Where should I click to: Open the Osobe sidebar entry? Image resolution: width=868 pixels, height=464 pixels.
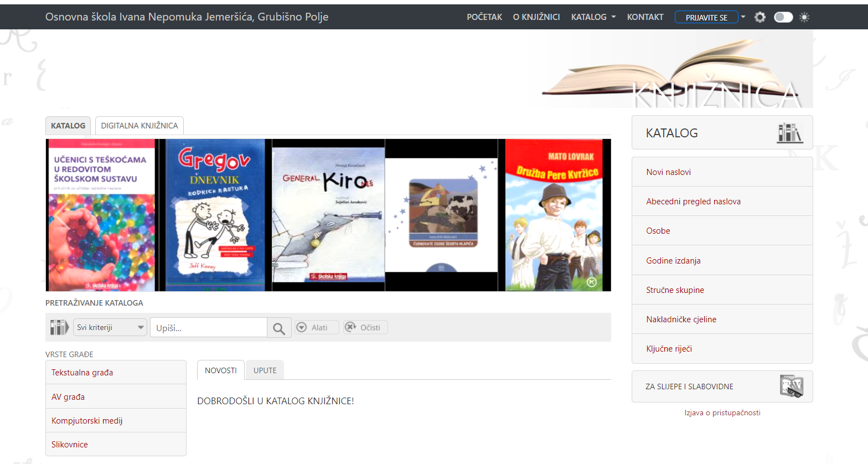click(722, 230)
